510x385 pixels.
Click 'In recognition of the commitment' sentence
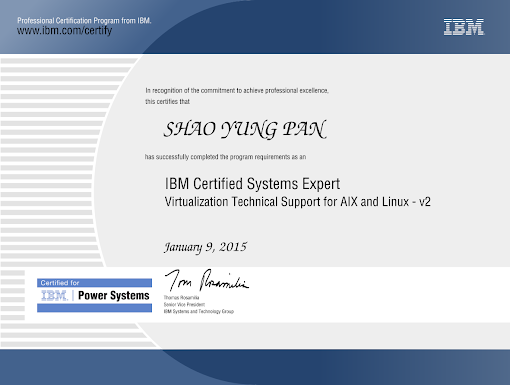coord(237,91)
